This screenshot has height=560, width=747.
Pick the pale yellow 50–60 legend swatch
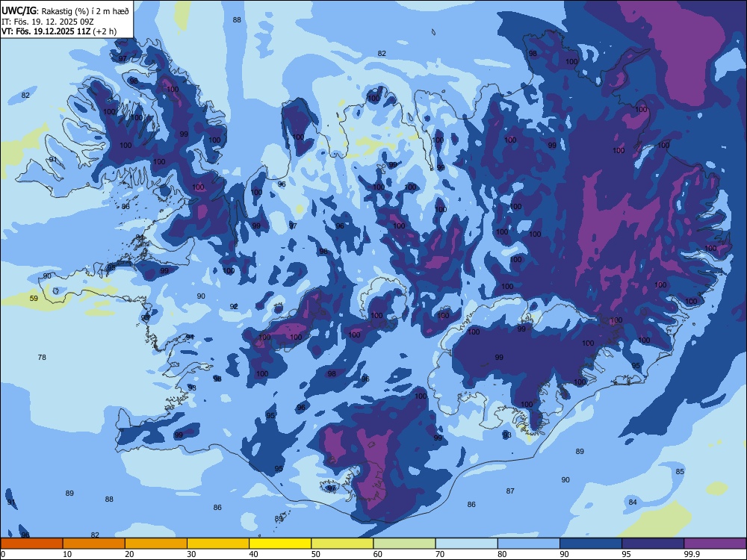[342, 544]
